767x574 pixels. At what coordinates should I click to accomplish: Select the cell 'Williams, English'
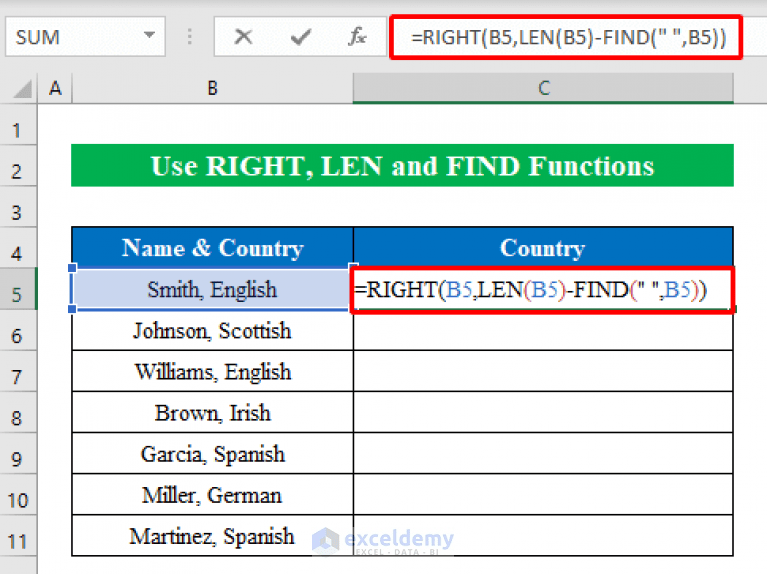click(212, 371)
